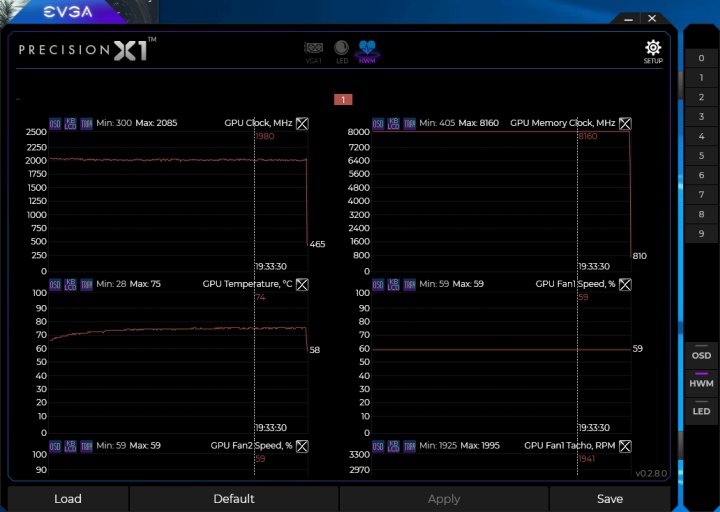Image resolution: width=720 pixels, height=512 pixels.
Task: Toggle KB LCD for GPU Fan1 Speed graph
Action: click(x=394, y=285)
